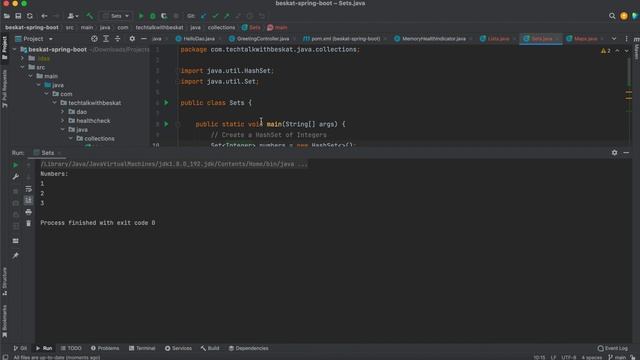Open the editor tabs more options menu
The image size is (640, 360).
(626, 39)
